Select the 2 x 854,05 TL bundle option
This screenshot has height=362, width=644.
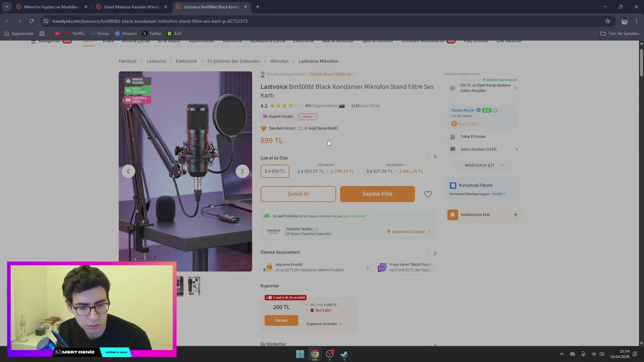point(326,171)
